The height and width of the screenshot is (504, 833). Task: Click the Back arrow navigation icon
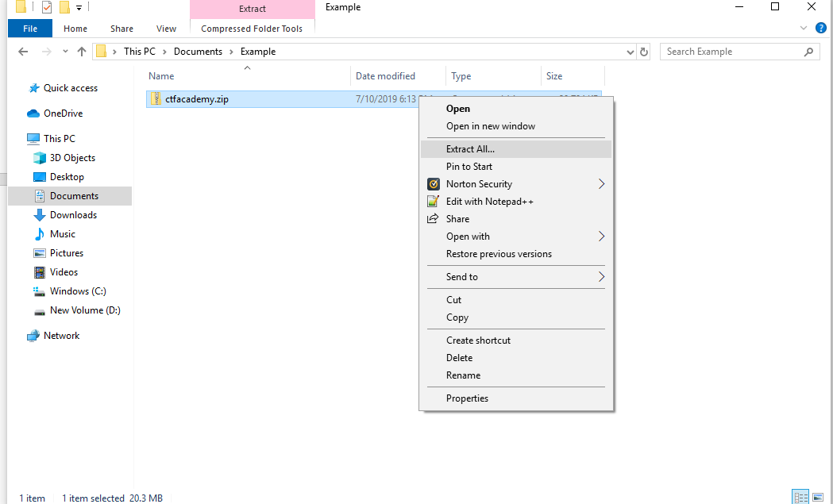click(24, 52)
